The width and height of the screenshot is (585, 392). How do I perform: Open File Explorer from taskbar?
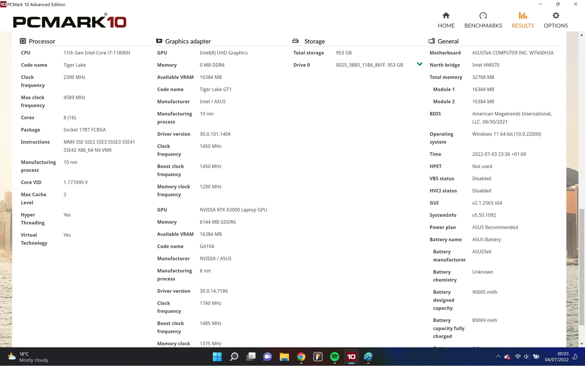tap(284, 357)
